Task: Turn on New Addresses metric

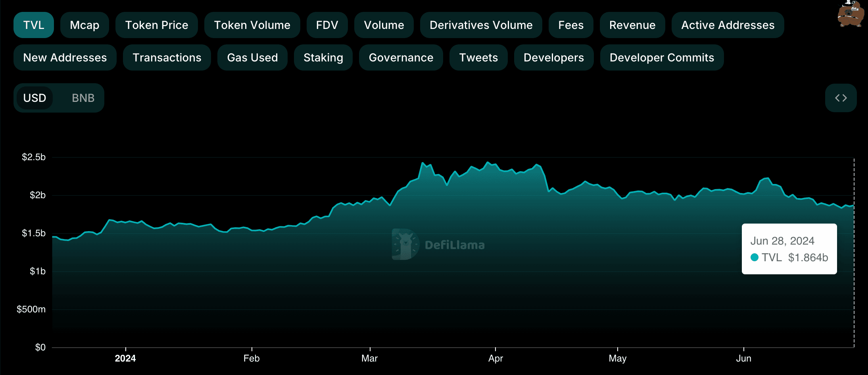Action: click(65, 57)
